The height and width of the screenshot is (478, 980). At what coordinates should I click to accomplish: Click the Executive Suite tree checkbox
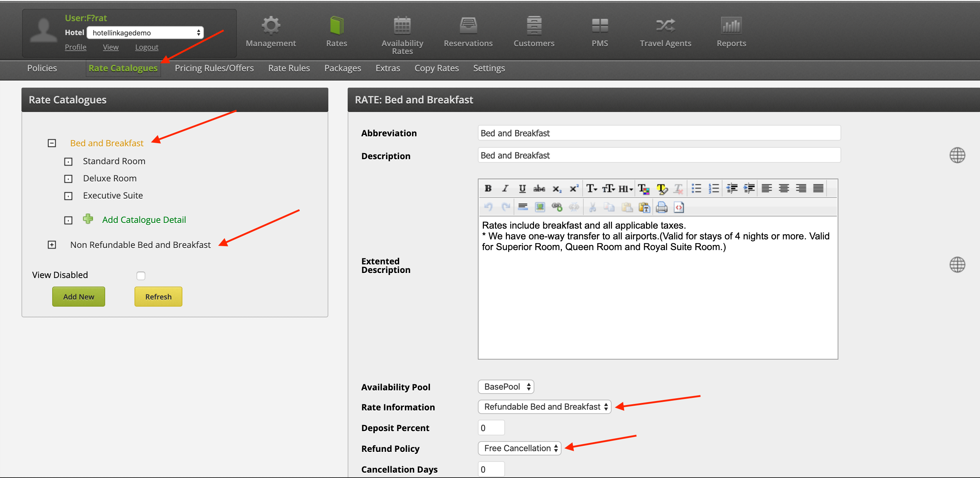tap(68, 196)
